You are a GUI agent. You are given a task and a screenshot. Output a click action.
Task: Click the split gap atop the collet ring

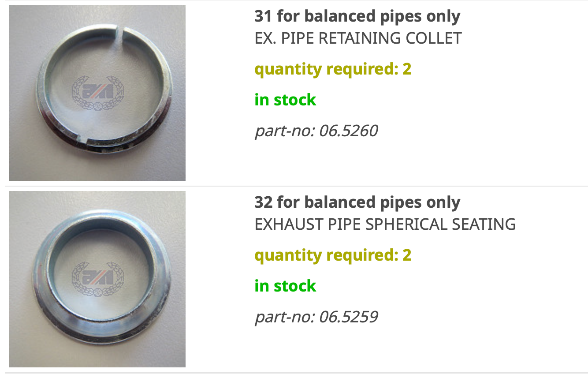coord(119,31)
